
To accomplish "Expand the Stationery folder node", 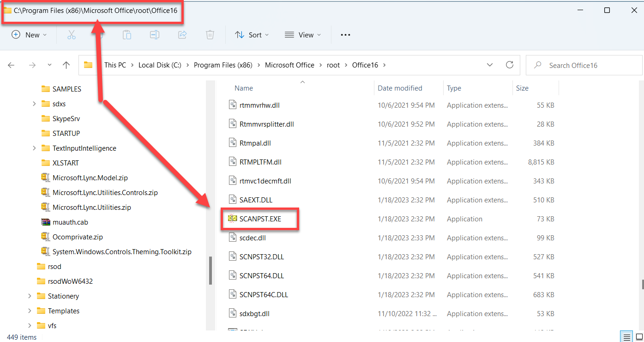I will click(30, 296).
